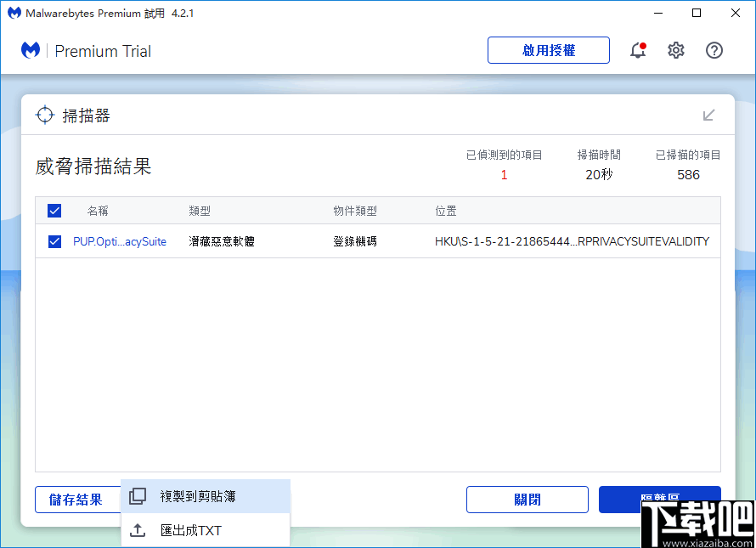Click the Malwarebytes M logo
The width and height of the screenshot is (756, 548).
click(x=31, y=50)
